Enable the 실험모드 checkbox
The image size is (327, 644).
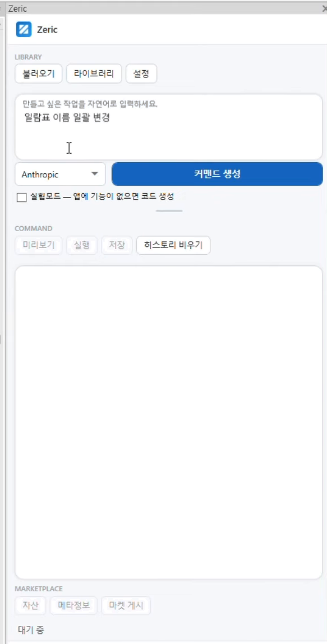(22, 197)
